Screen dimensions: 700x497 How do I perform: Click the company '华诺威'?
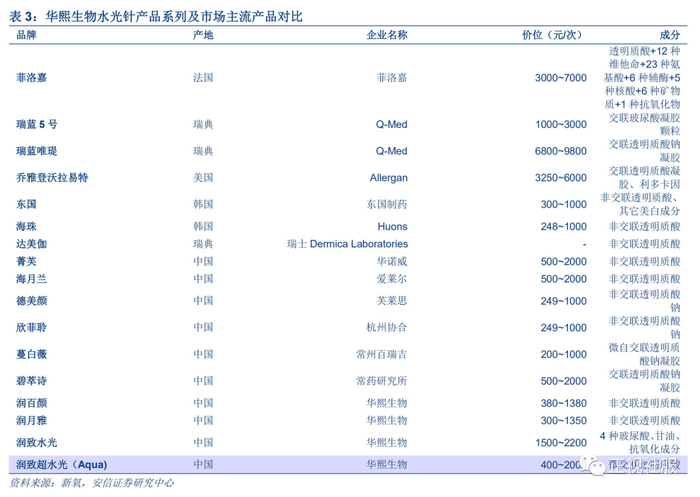(392, 261)
